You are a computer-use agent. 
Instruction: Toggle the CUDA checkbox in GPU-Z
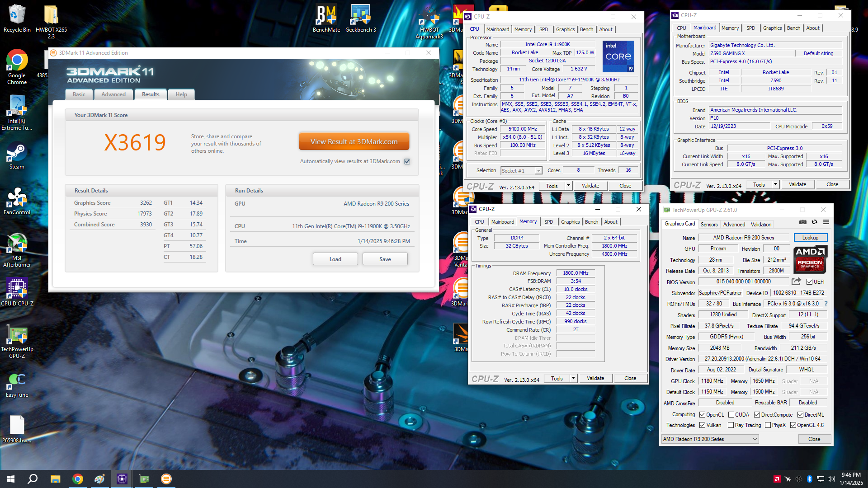[x=731, y=415]
